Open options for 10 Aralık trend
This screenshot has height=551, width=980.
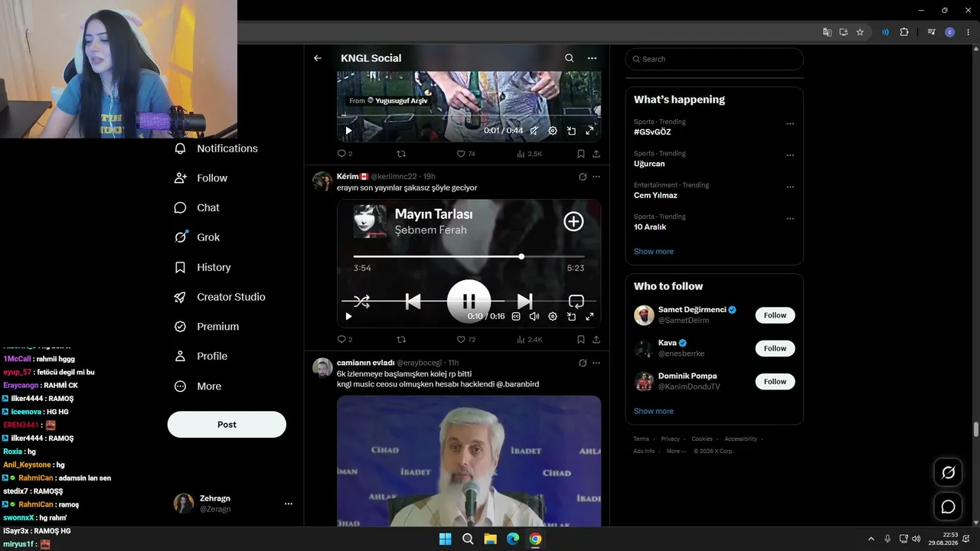pyautogui.click(x=790, y=219)
